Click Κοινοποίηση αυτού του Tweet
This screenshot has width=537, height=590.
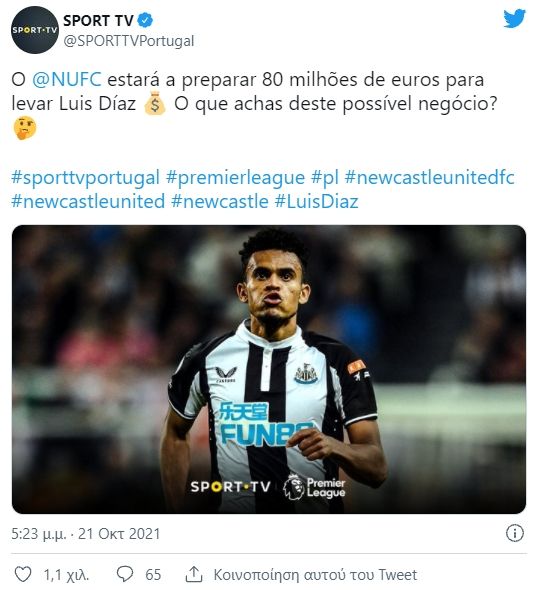[315, 575]
